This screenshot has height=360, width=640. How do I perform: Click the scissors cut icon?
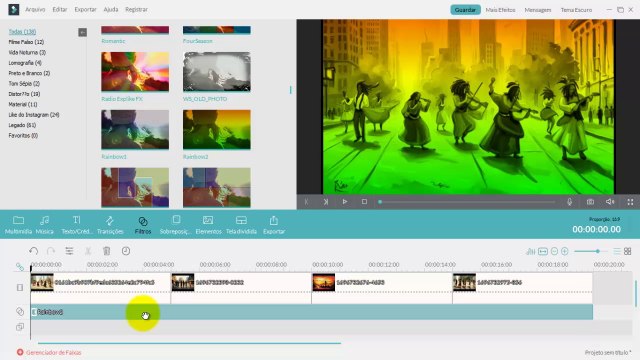click(88, 251)
